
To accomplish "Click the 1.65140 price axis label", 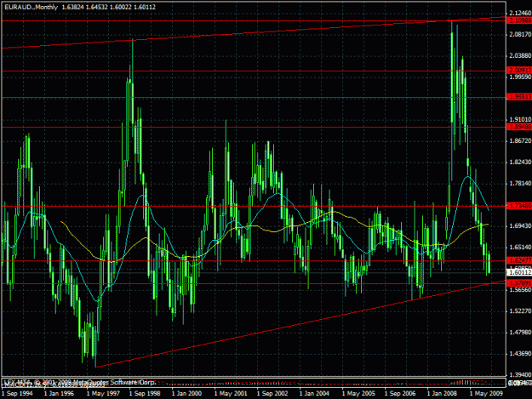I will pos(520,247).
